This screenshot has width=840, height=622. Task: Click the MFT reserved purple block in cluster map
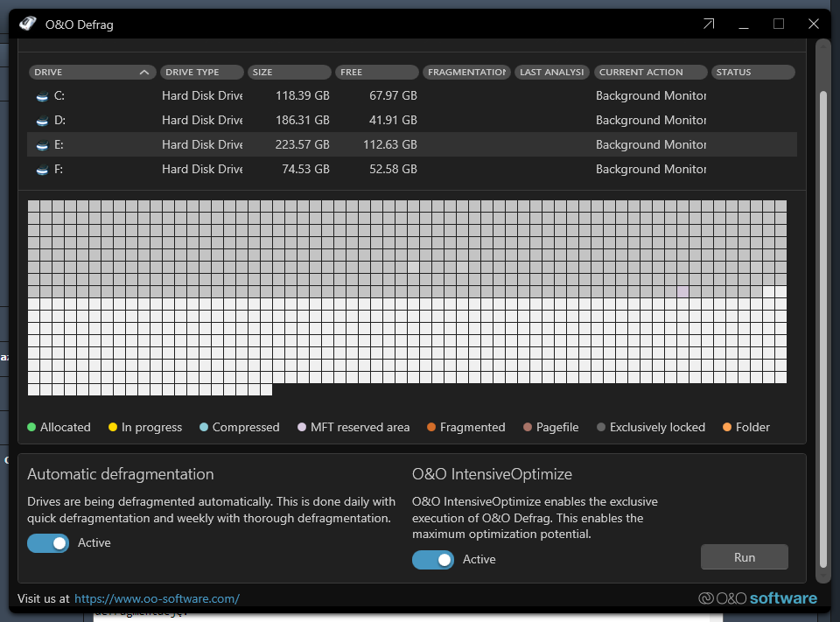(683, 291)
